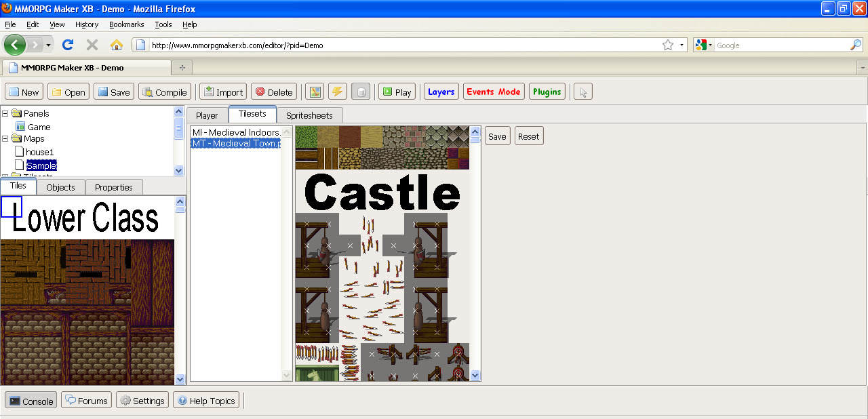This screenshot has height=419, width=868.
Task: Compile the project
Action: click(165, 92)
